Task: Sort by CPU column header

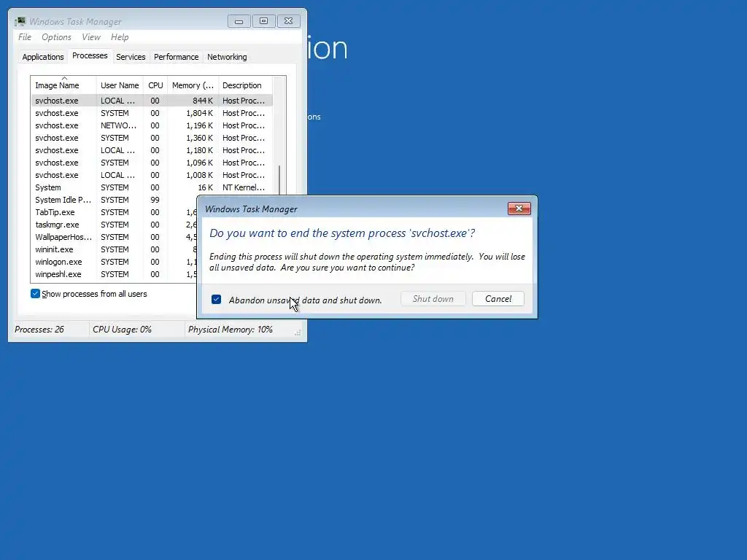Action: tap(155, 85)
